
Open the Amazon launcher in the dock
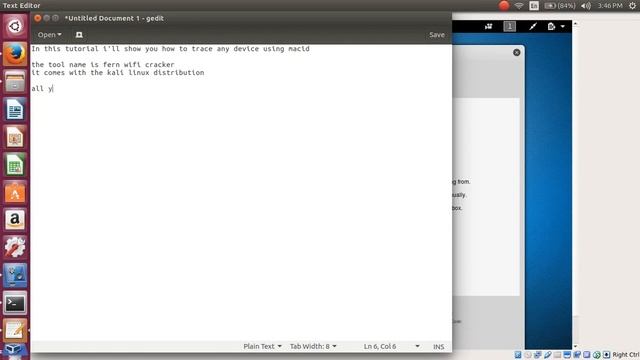click(15, 220)
